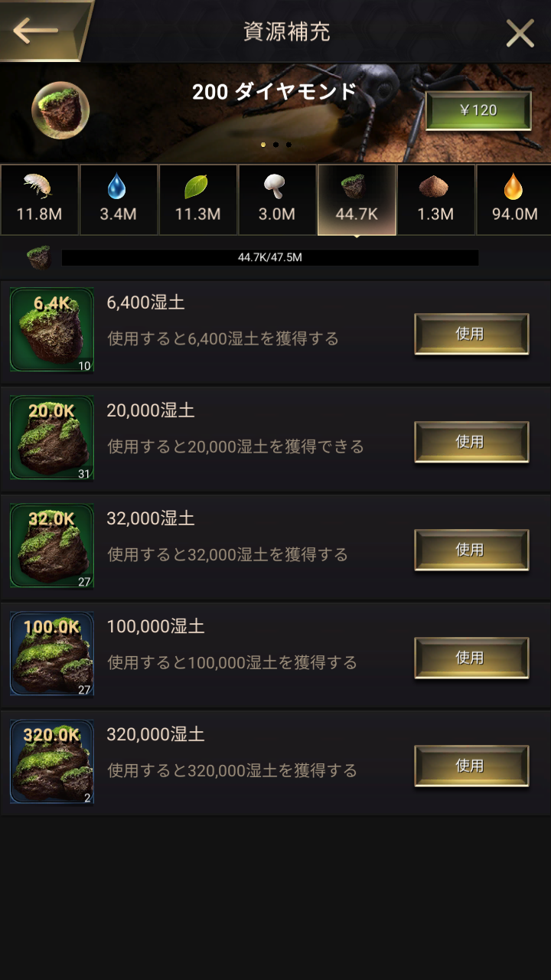The image size is (551, 980).
Task: Tap the 320.0K wet soil thumbnail
Action: (52, 762)
